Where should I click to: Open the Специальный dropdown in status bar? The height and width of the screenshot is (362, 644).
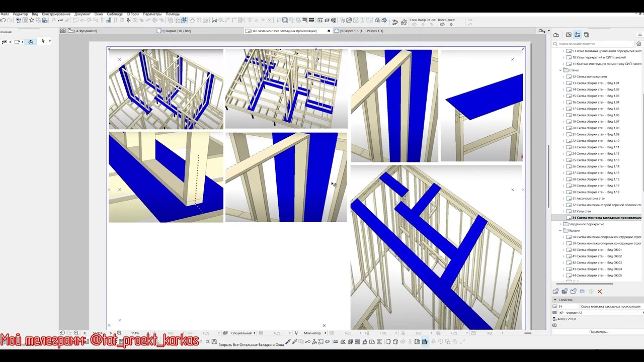tap(243, 333)
